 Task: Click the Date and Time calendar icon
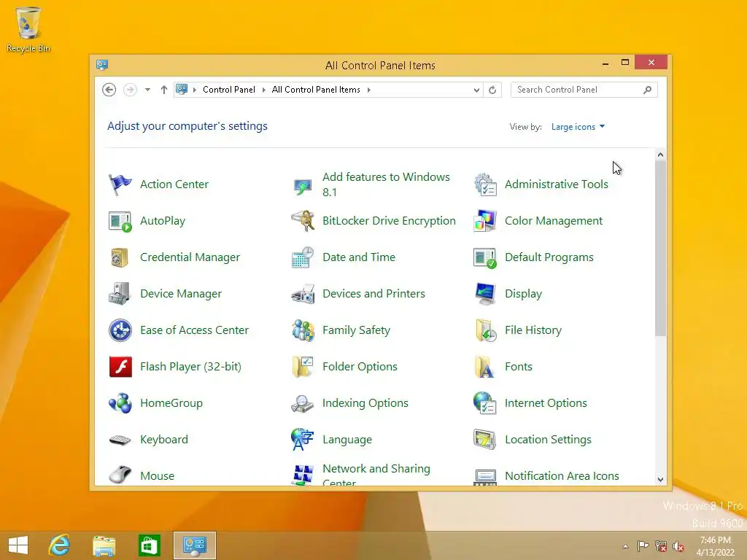(303, 257)
